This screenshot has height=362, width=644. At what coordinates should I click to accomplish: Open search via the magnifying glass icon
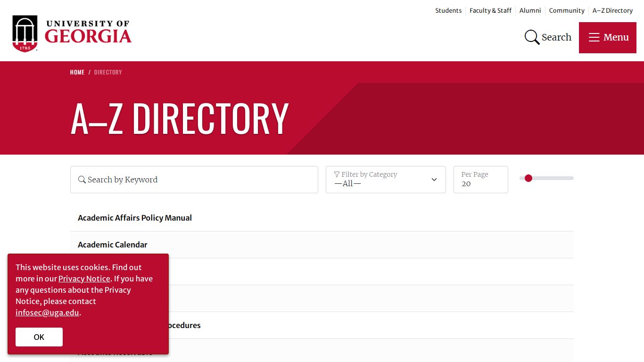[532, 37]
